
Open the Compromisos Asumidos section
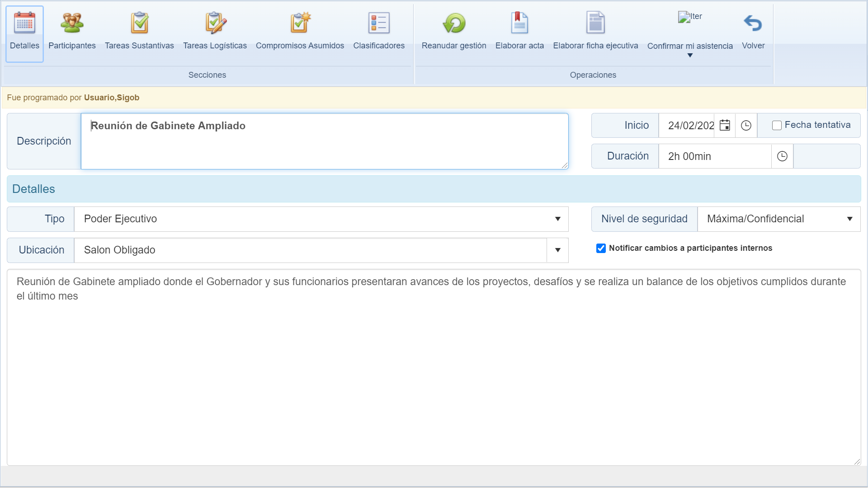pos(300,33)
